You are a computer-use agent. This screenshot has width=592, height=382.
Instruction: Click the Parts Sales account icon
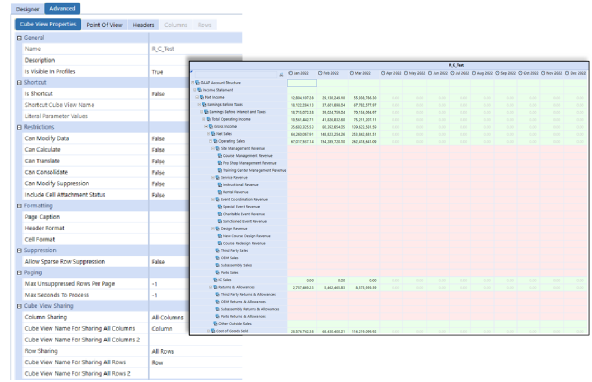point(218,273)
